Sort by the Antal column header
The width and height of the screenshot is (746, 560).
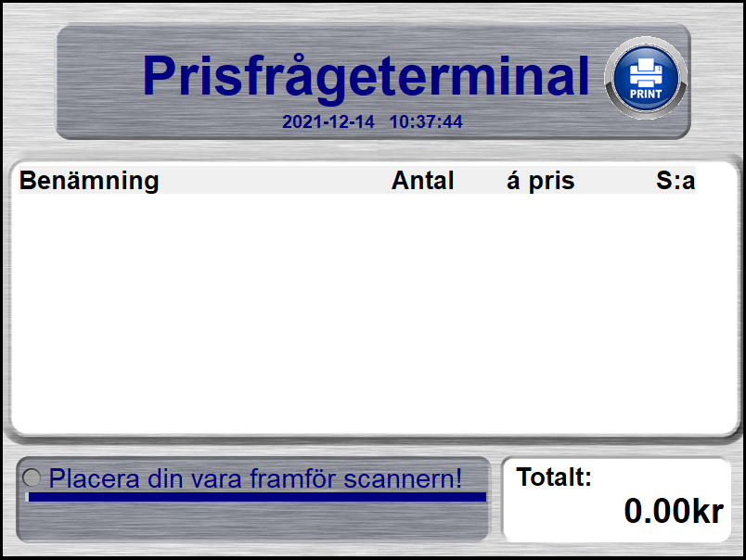(422, 181)
